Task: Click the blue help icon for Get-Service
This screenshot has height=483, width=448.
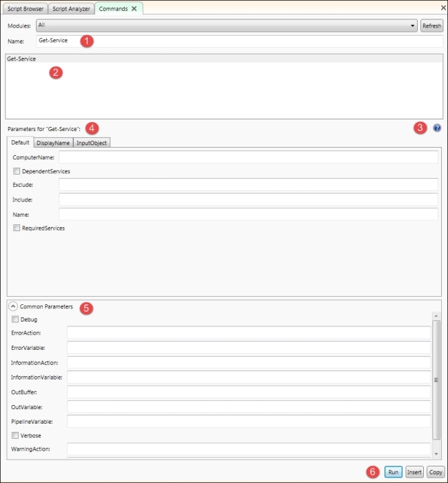Action: click(x=437, y=128)
